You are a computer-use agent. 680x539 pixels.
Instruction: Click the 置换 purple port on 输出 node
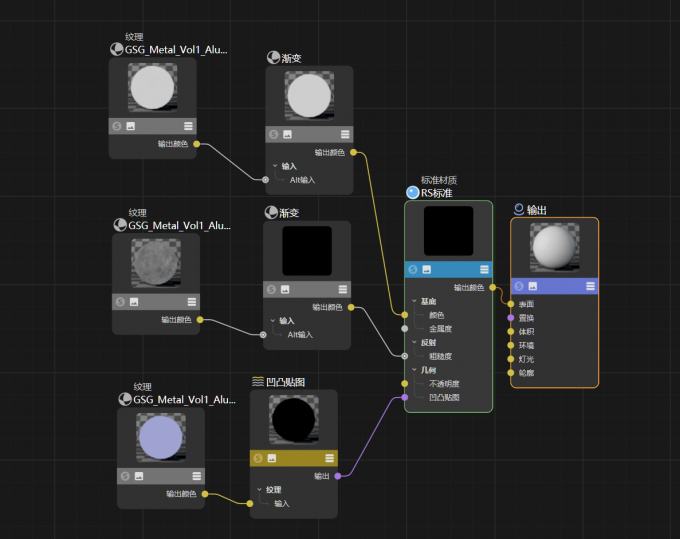[511, 318]
